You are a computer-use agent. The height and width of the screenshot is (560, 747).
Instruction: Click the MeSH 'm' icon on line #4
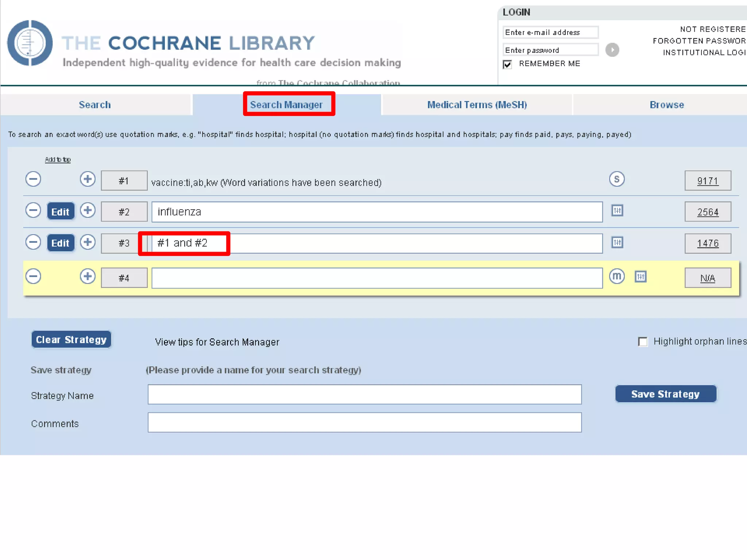coord(616,276)
